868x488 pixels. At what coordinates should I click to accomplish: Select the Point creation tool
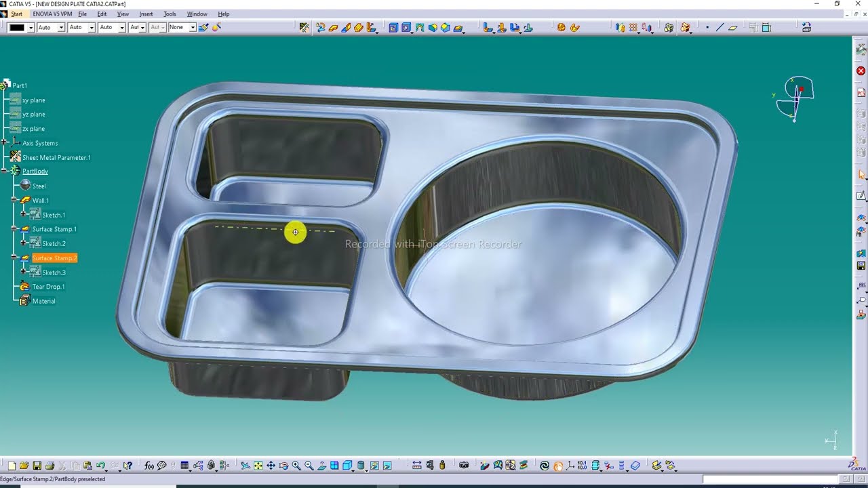(707, 27)
